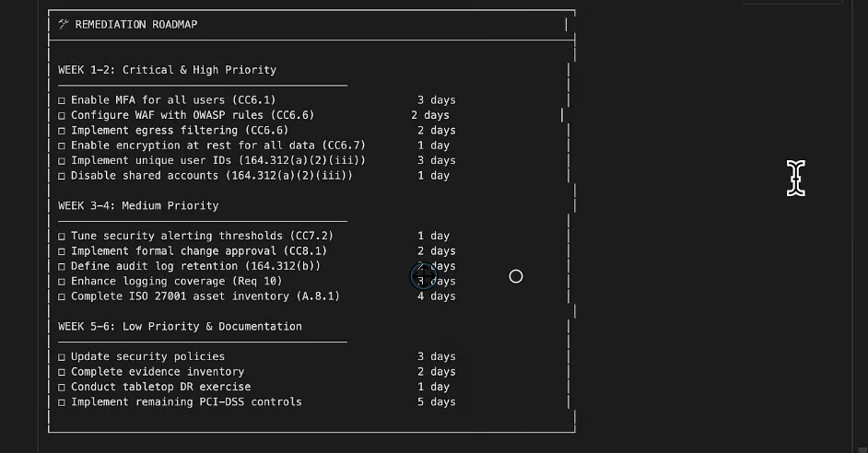
Task: Check the Disable shared accounts box
Action: (x=62, y=176)
